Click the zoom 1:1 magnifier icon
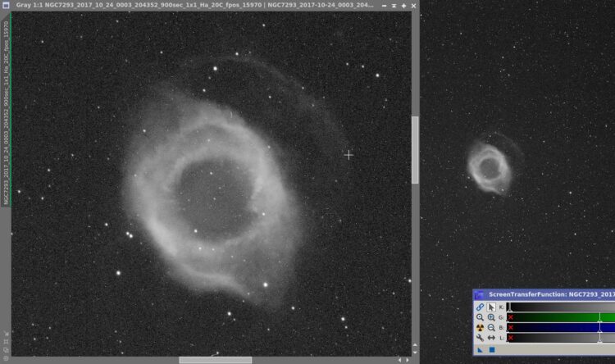 pos(480,317)
